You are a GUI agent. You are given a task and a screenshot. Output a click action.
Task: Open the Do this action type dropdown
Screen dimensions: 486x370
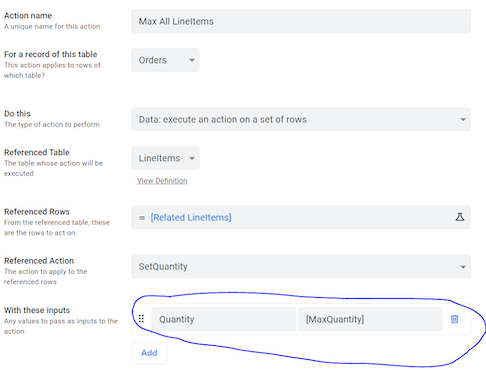tap(301, 119)
